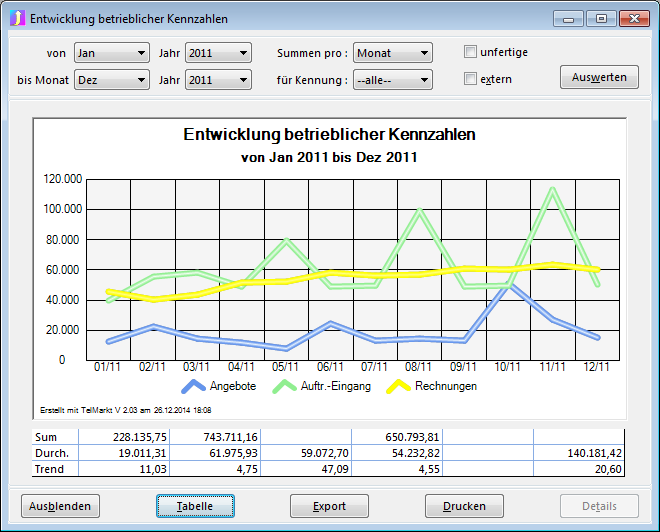Minimize the Kennzahlen window
This screenshot has height=532, width=660.
tap(570, 18)
